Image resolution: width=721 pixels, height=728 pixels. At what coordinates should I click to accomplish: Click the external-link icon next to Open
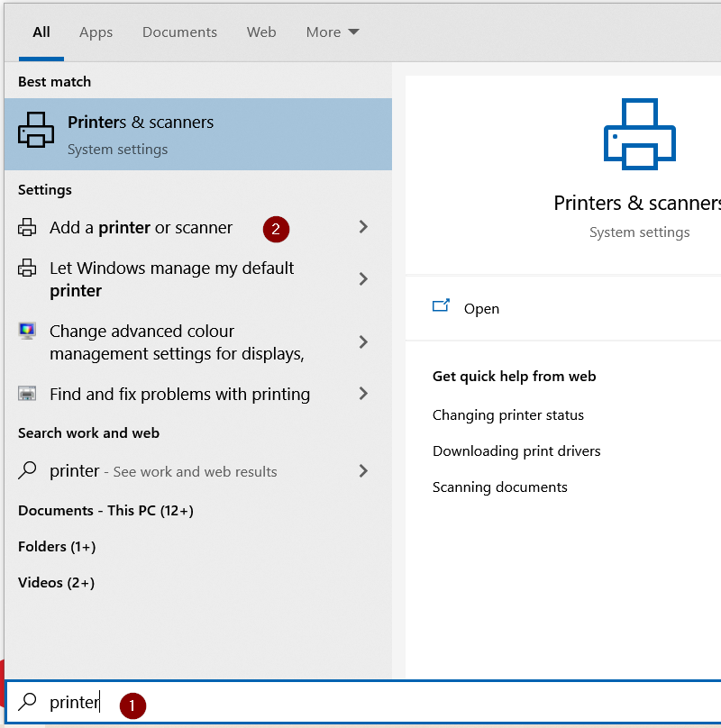click(441, 306)
